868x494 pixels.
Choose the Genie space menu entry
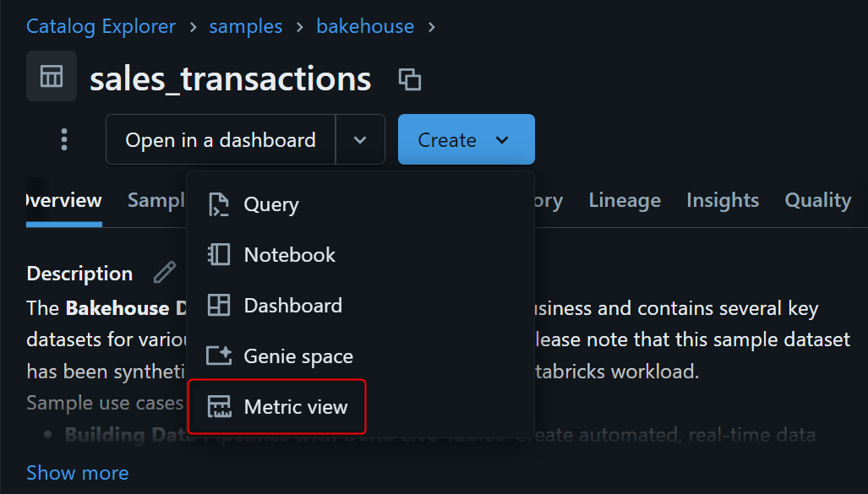pyautogui.click(x=298, y=356)
